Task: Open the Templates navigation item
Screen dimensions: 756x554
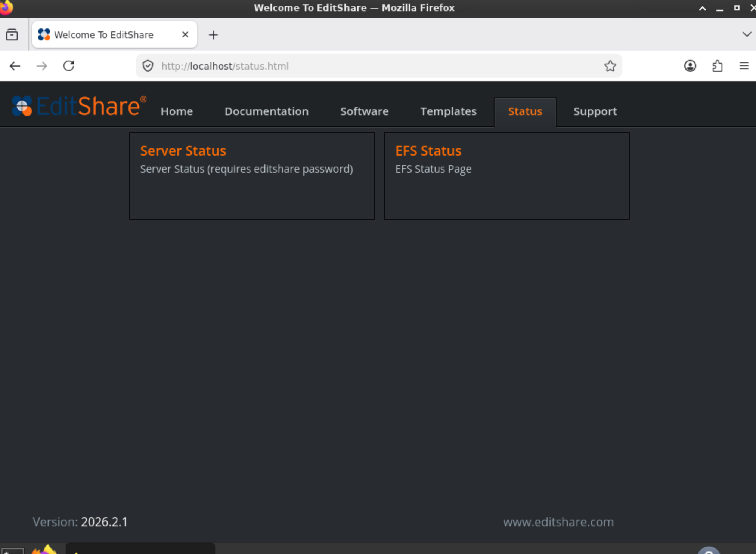Action: [448, 111]
